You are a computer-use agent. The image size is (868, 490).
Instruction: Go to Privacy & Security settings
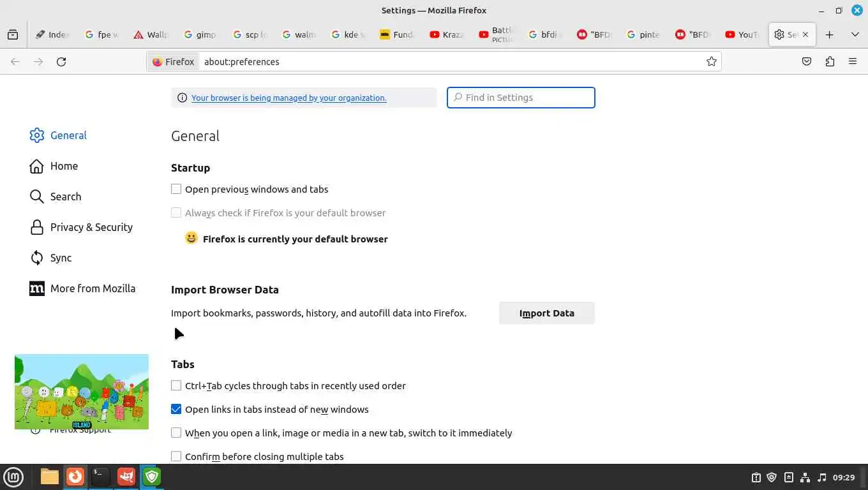coord(81,227)
